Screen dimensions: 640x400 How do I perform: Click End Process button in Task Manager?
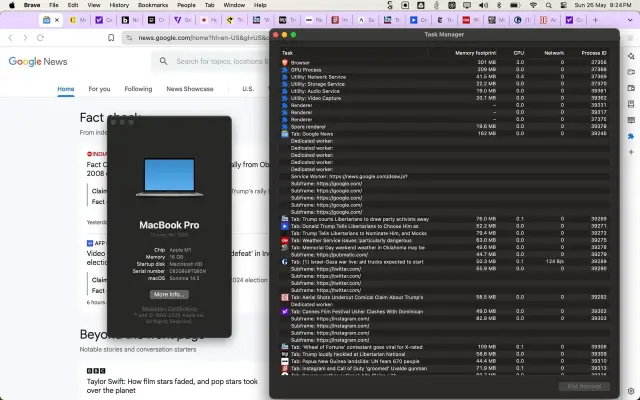coord(584,386)
